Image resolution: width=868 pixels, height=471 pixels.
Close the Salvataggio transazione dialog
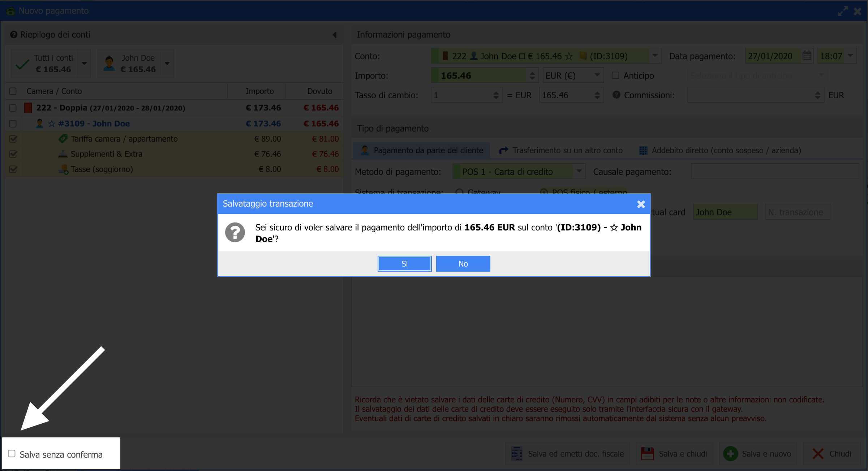(x=641, y=204)
